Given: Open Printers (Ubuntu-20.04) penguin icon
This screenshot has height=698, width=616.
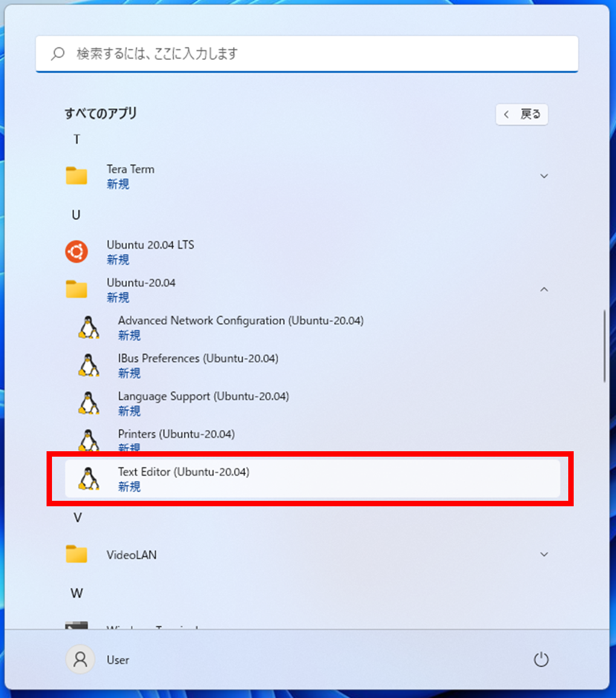Looking at the screenshot, I should 88,440.
